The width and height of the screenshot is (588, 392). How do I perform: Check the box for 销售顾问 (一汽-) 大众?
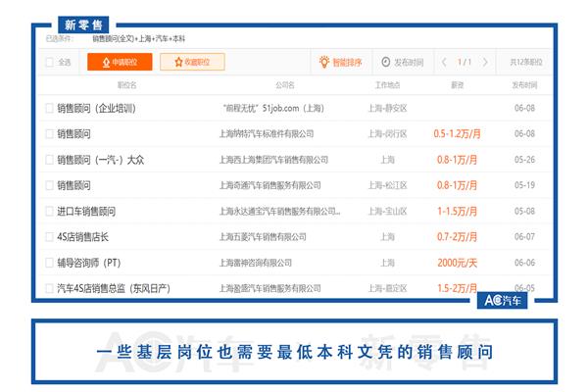click(50, 160)
